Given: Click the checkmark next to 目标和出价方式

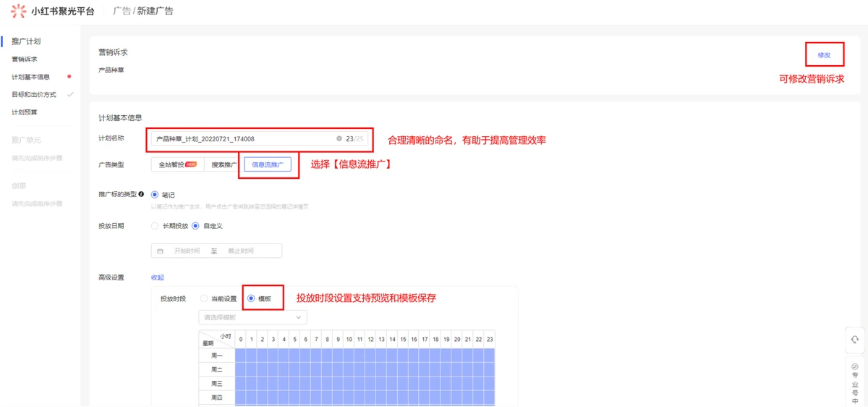Looking at the screenshot, I should (x=70, y=94).
